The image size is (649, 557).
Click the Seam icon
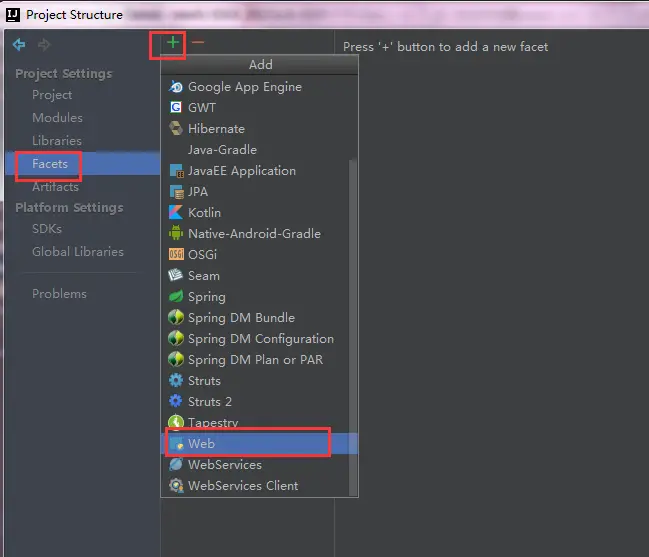(x=176, y=276)
